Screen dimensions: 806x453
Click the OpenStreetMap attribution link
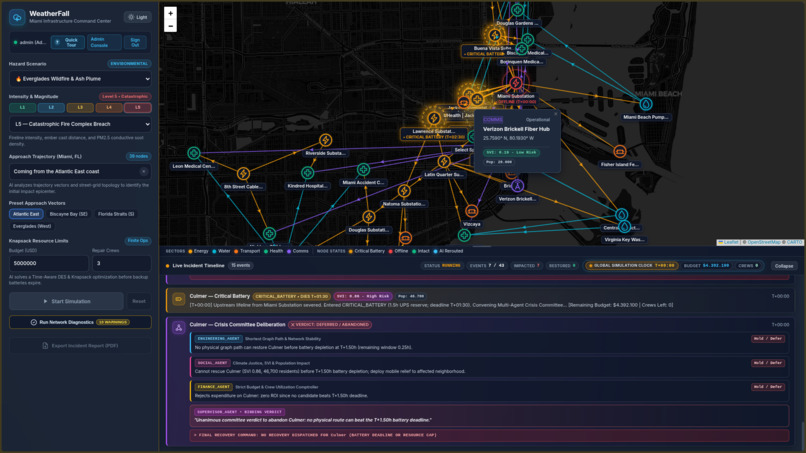(764, 242)
